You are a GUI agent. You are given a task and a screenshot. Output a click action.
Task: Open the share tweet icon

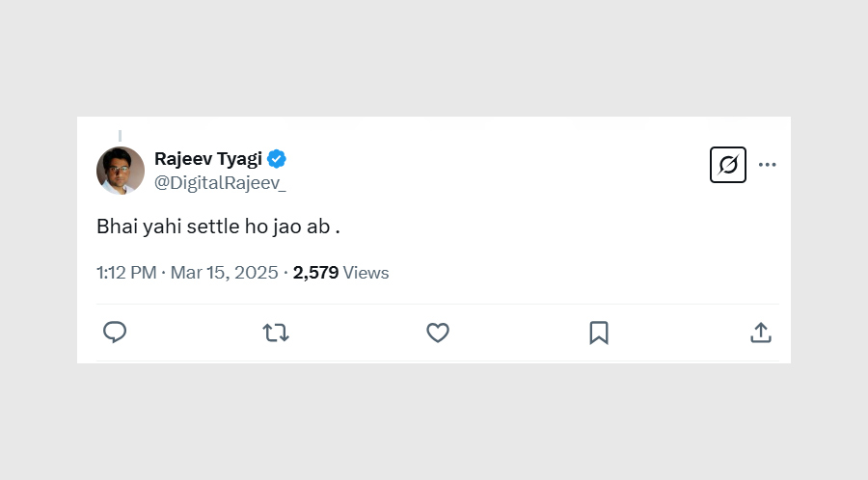(x=761, y=333)
